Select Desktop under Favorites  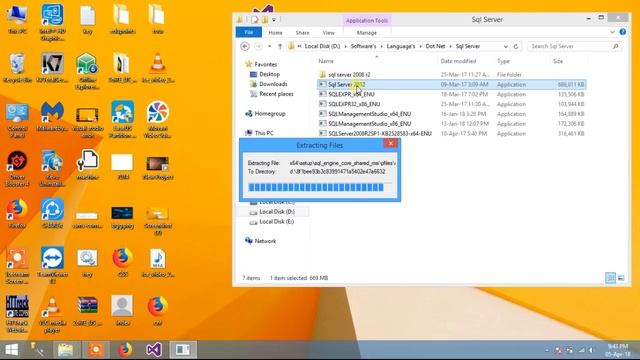[265, 74]
